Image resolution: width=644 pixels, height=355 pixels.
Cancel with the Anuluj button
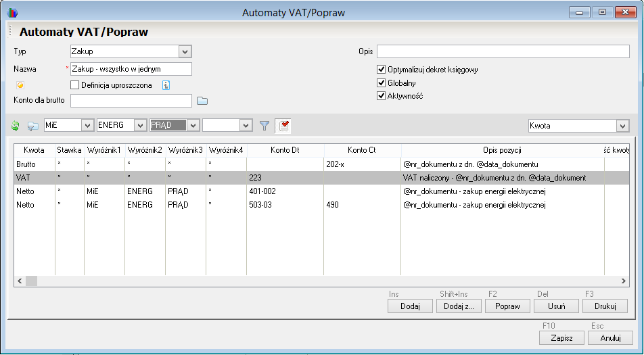(610, 338)
